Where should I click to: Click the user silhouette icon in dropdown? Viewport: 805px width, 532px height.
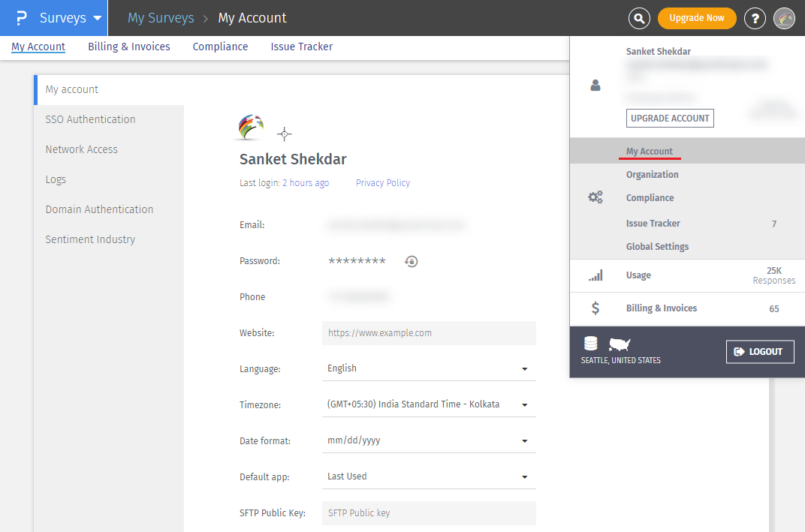pos(595,85)
